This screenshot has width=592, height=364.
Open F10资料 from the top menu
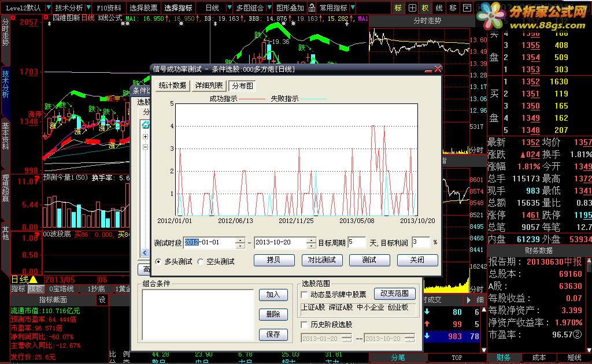pos(109,8)
